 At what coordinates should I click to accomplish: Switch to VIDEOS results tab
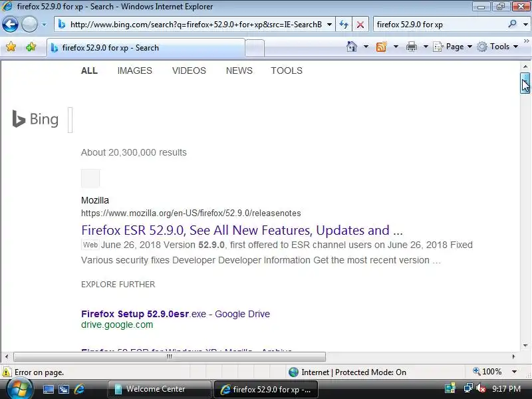coord(189,70)
